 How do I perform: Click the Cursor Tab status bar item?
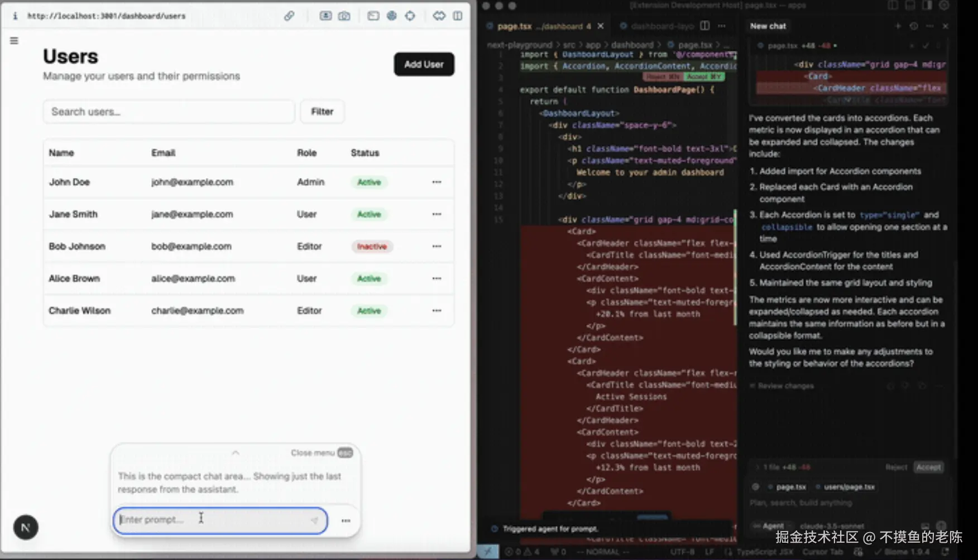pyautogui.click(x=823, y=552)
